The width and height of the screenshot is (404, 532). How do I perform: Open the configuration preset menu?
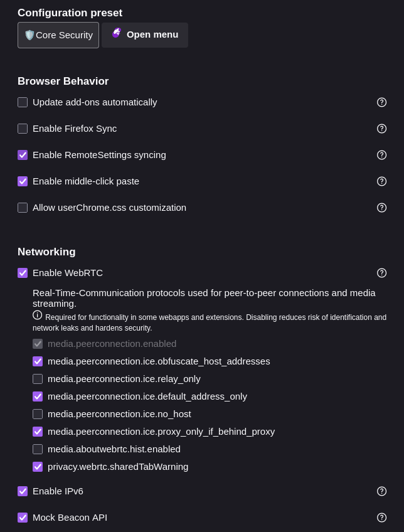click(x=145, y=35)
